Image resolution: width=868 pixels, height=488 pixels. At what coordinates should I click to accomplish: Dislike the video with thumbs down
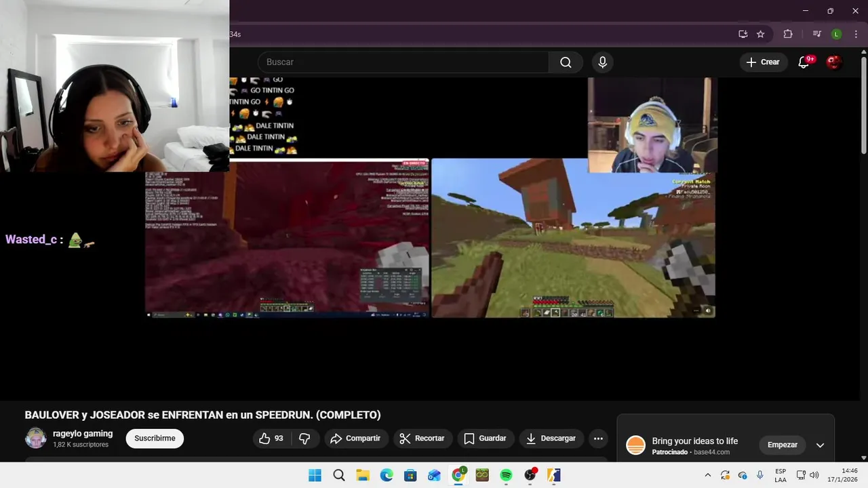coord(304,439)
